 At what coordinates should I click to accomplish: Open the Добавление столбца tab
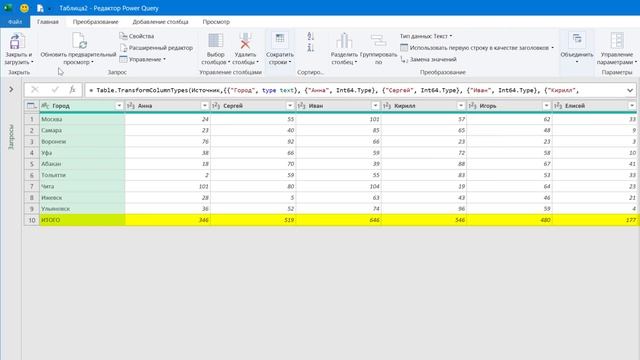(160, 22)
